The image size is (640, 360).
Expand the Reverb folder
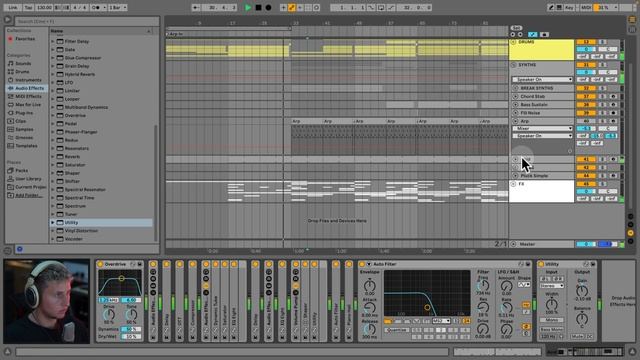(53, 157)
